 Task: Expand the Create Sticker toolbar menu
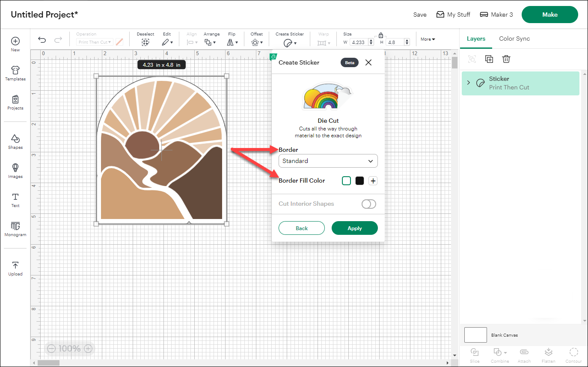click(x=290, y=42)
